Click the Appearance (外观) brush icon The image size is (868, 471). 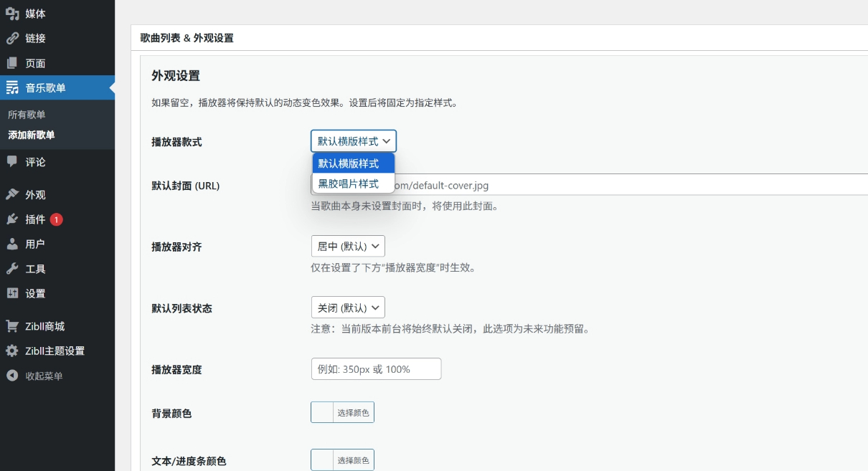pos(12,195)
